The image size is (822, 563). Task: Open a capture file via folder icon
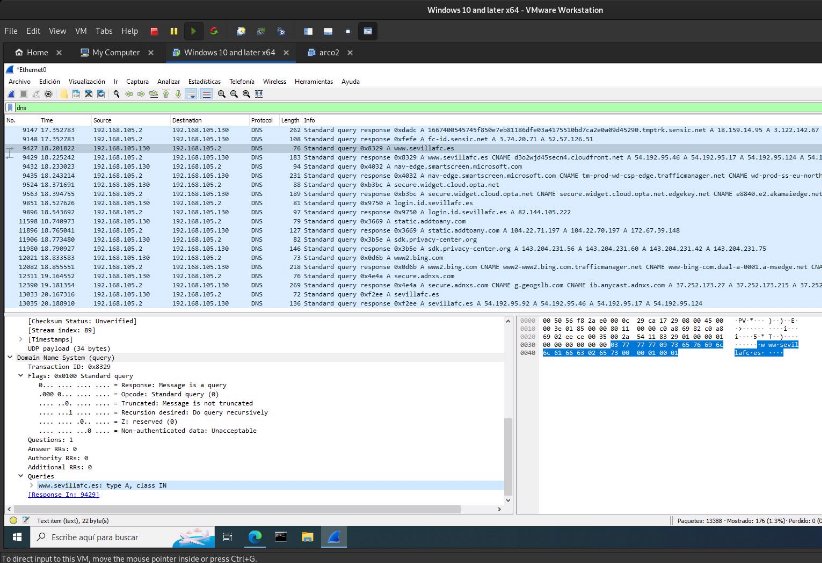[x=63, y=94]
